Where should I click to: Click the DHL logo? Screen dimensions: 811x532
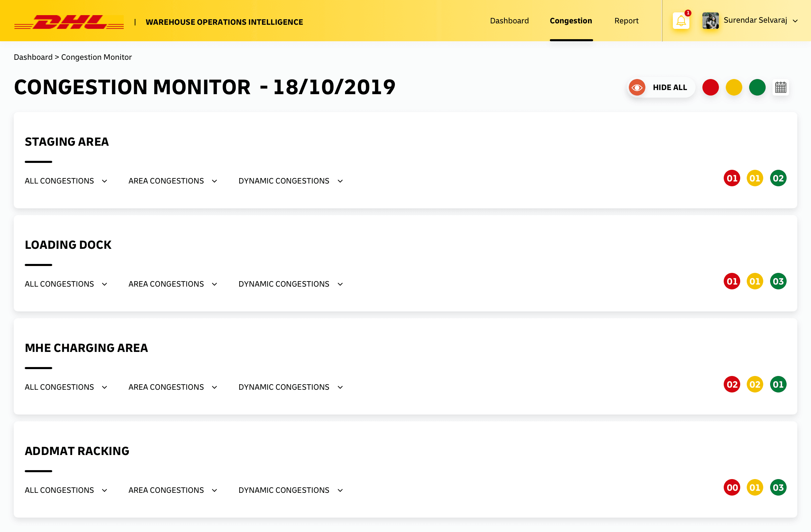pyautogui.click(x=69, y=22)
